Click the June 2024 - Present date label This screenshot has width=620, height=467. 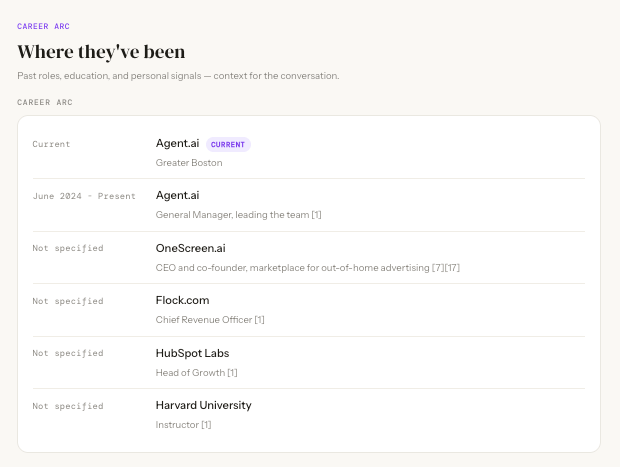coord(84,196)
